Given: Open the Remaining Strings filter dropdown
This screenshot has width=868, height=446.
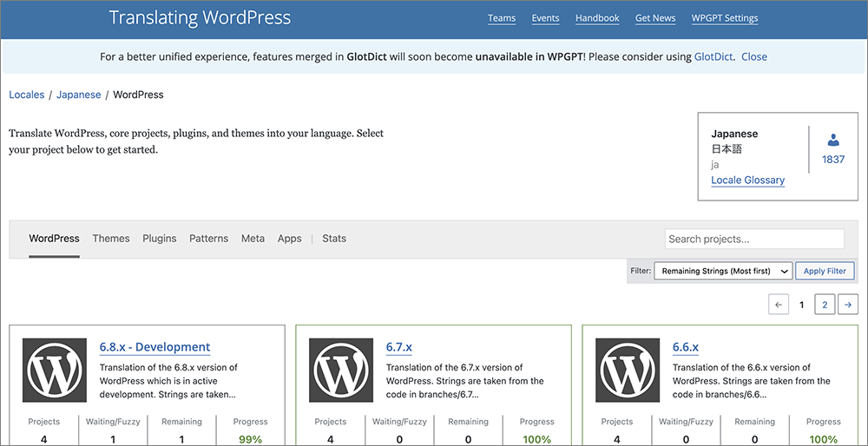Looking at the screenshot, I should click(x=724, y=271).
